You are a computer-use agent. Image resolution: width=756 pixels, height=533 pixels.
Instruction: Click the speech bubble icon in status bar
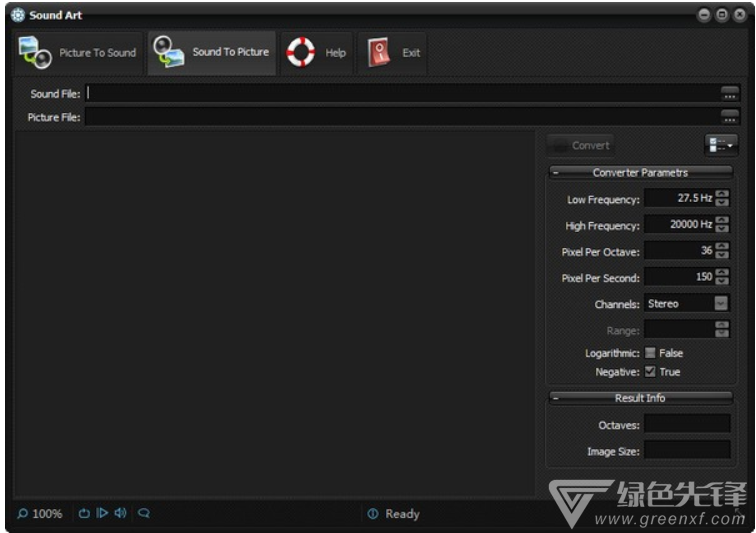pos(144,513)
